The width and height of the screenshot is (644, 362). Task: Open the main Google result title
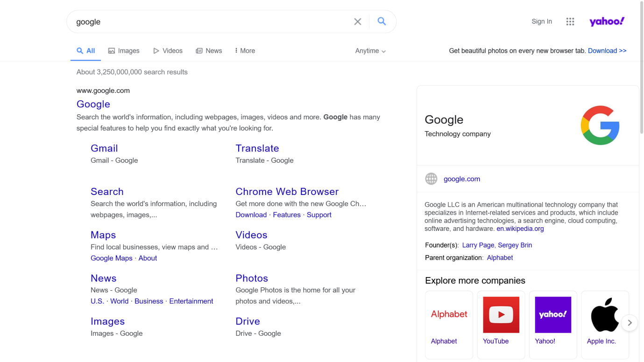93,104
